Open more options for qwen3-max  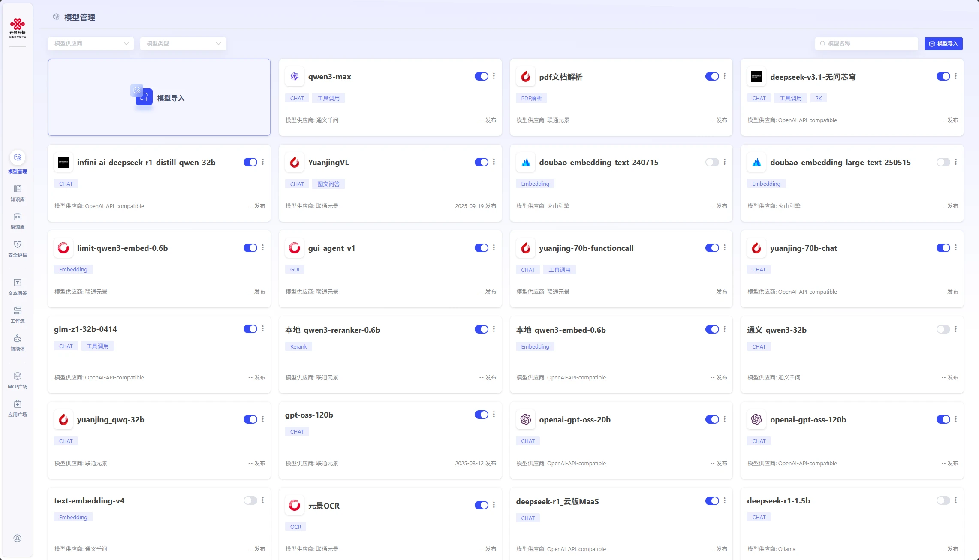pos(494,76)
